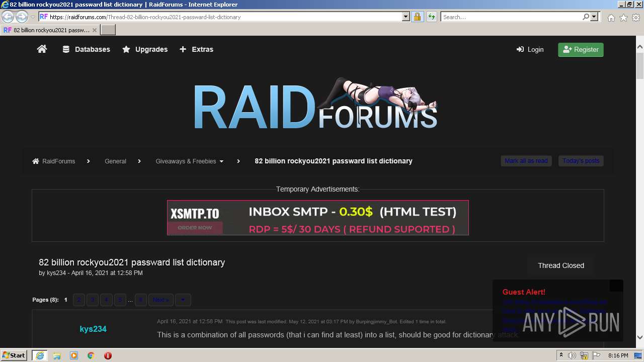Go to page 2 of the thread

(x=79, y=300)
